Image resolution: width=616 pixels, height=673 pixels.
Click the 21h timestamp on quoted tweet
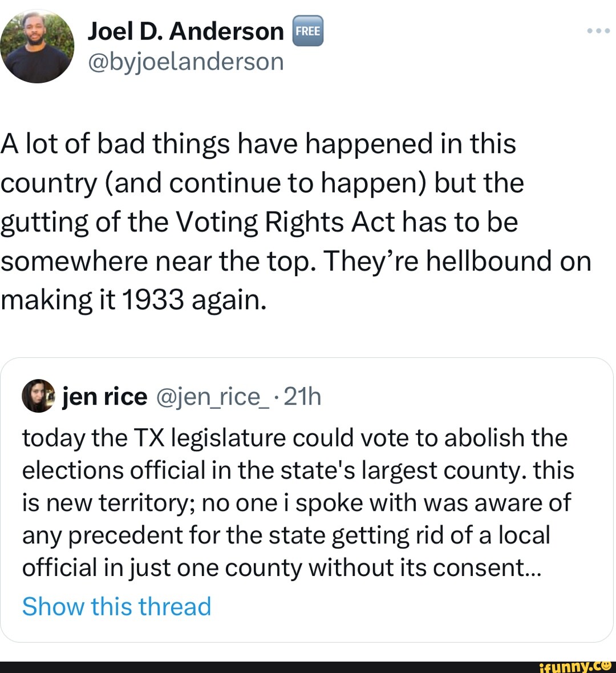click(302, 396)
